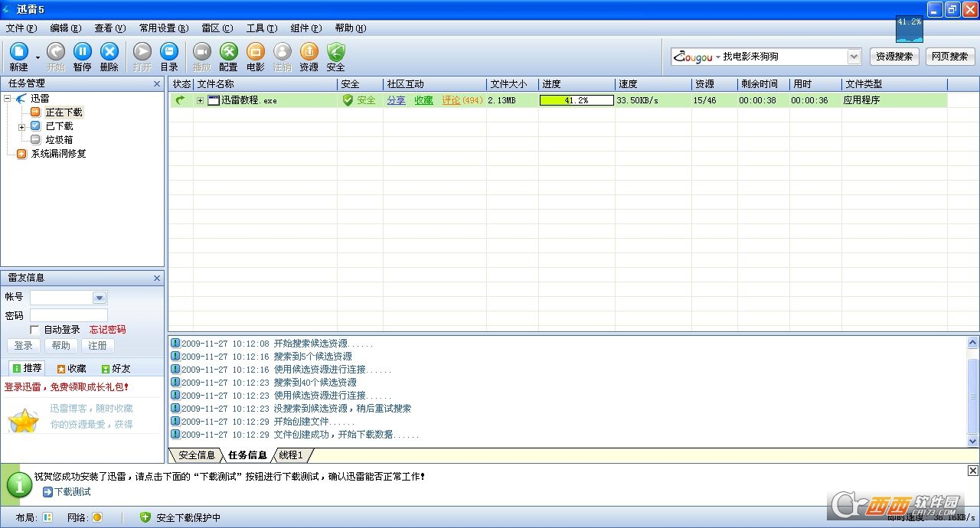Expand the search box dropdown arrow

coord(854,57)
